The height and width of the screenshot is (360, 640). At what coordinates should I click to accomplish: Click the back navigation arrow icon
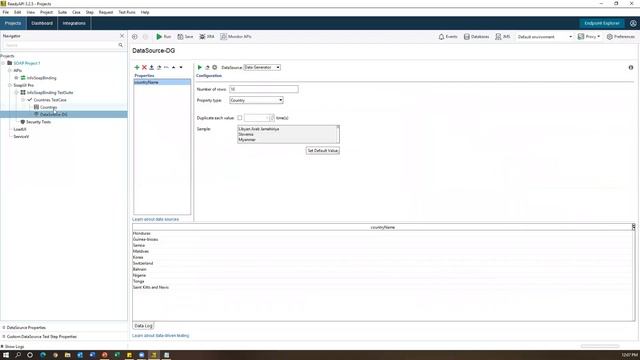pyautogui.click(x=135, y=37)
